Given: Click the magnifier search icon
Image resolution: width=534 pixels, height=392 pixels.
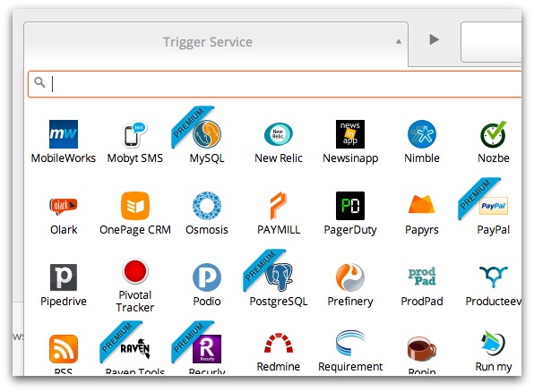Looking at the screenshot, I should tap(39, 82).
